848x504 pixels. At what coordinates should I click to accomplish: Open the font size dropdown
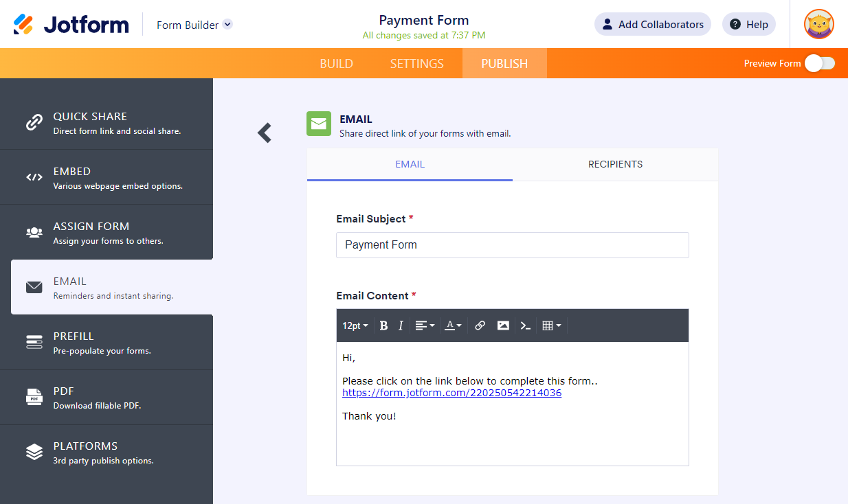[355, 325]
